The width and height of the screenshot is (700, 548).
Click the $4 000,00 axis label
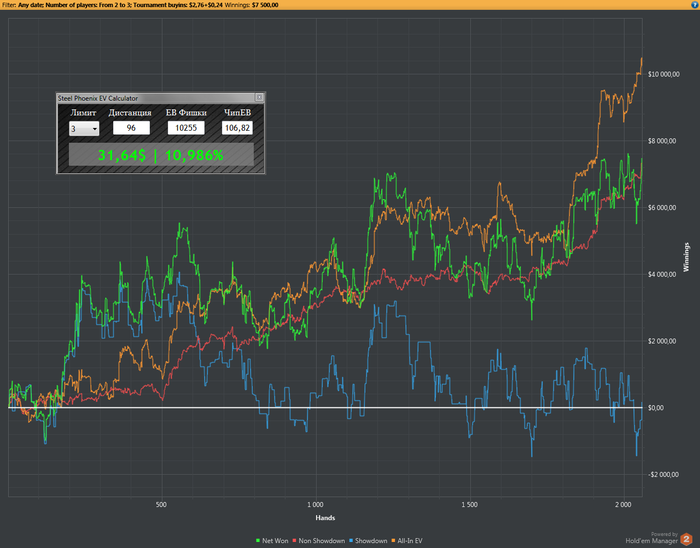[x=662, y=274]
